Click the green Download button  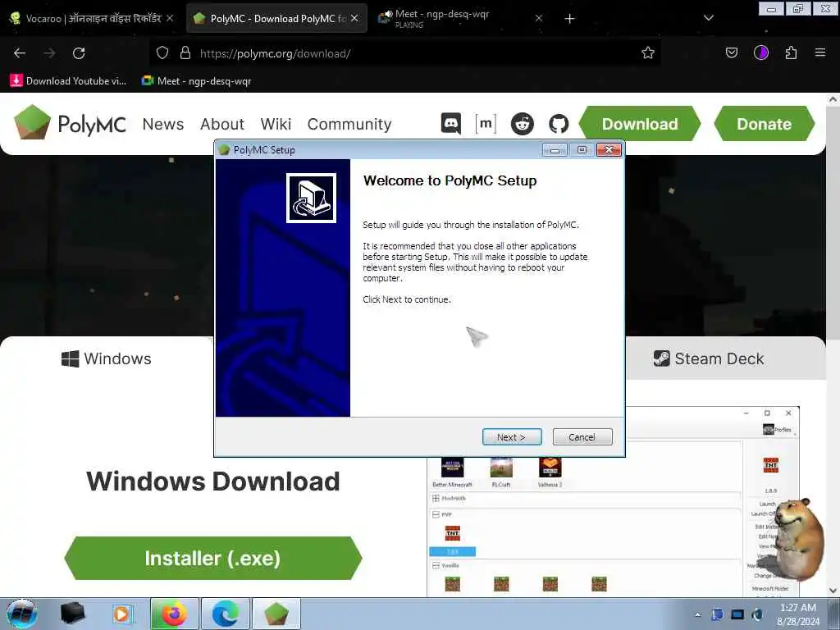pos(640,124)
